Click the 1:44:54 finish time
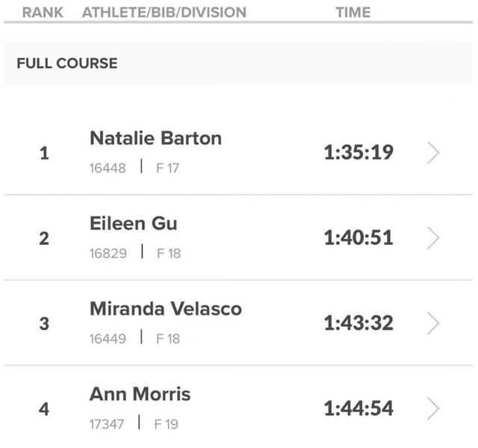 pyautogui.click(x=358, y=408)
